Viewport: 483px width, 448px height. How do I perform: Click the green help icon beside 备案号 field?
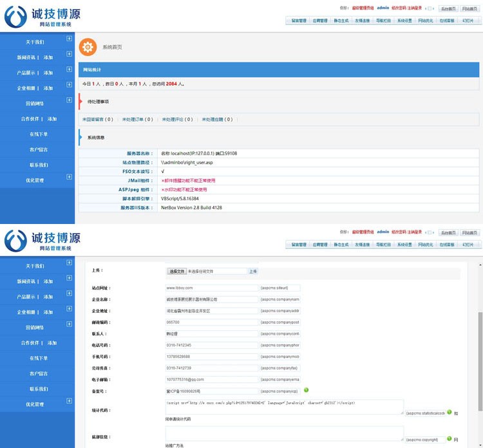(x=306, y=389)
